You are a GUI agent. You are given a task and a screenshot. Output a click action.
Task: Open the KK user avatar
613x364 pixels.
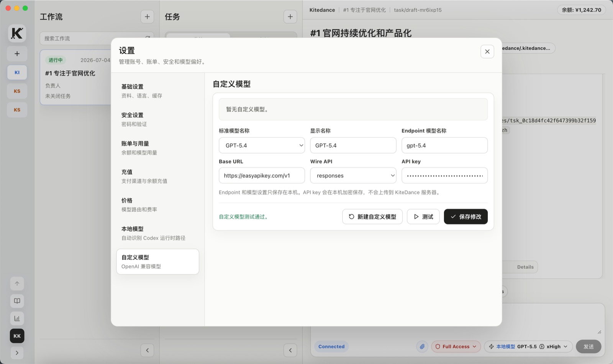17,336
